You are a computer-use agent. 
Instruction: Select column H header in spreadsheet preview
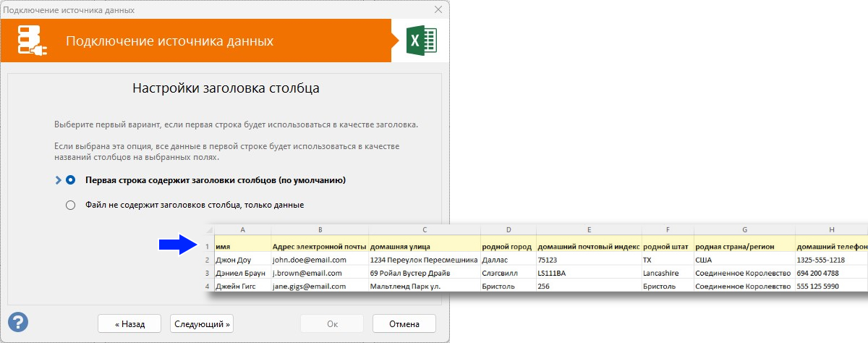(832, 229)
